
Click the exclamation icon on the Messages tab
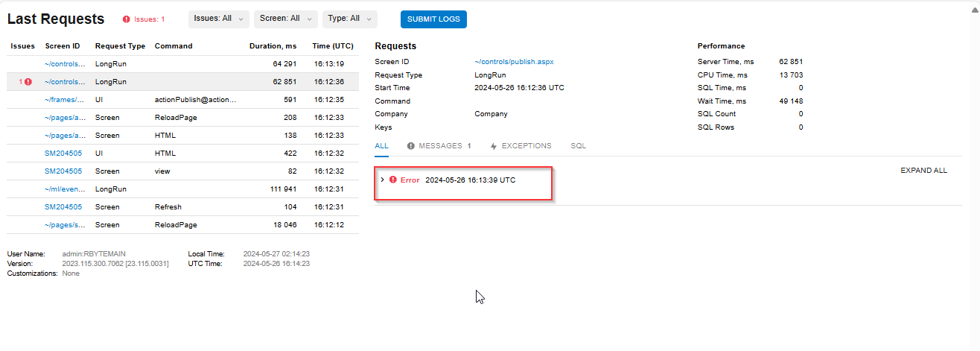[411, 146]
